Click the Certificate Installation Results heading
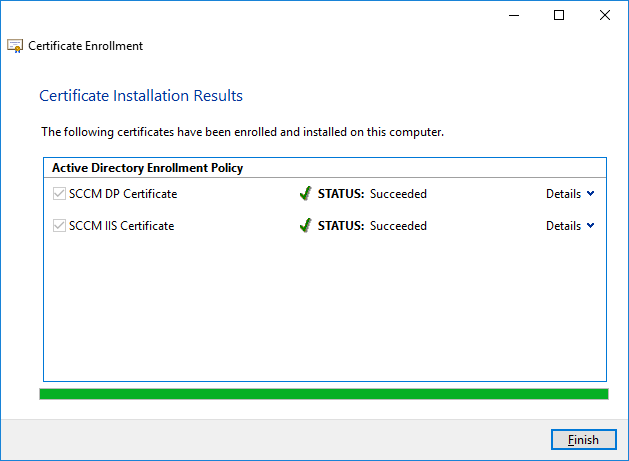Viewport: 629px width, 461px height. point(141,96)
